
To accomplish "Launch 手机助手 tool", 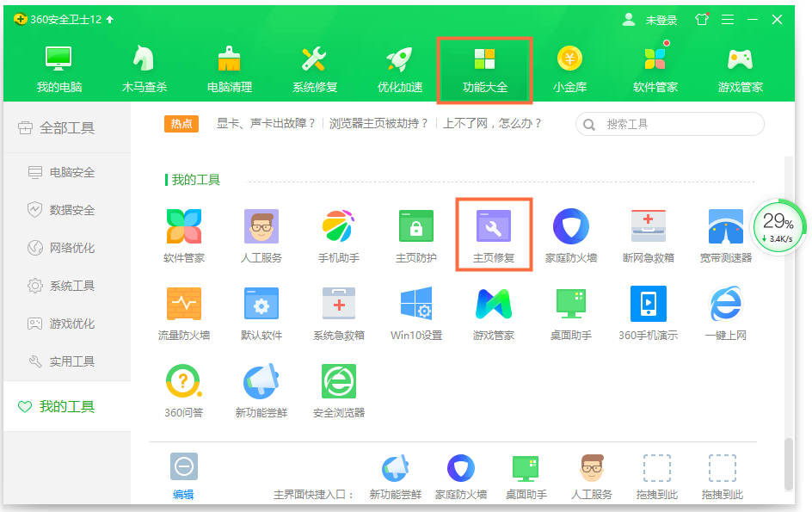I will tap(339, 236).
